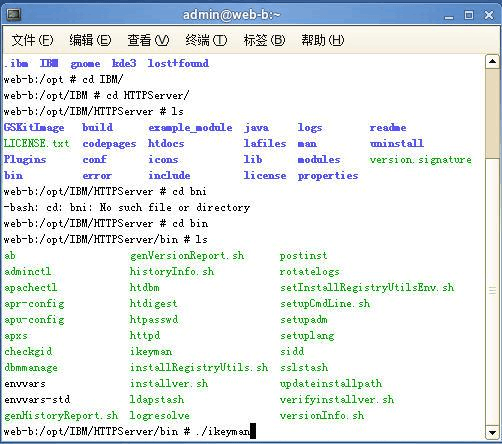Open the 文件(F) menu

[32, 40]
